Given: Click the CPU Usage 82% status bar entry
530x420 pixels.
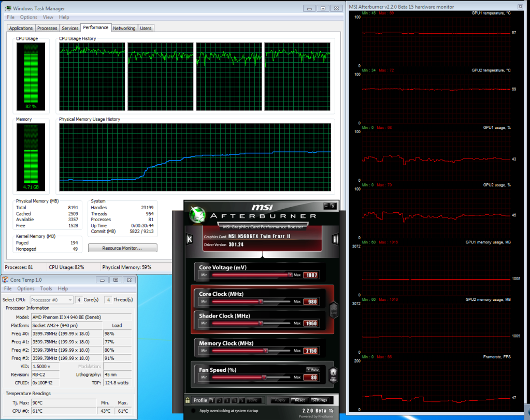Looking at the screenshot, I should (67, 267).
